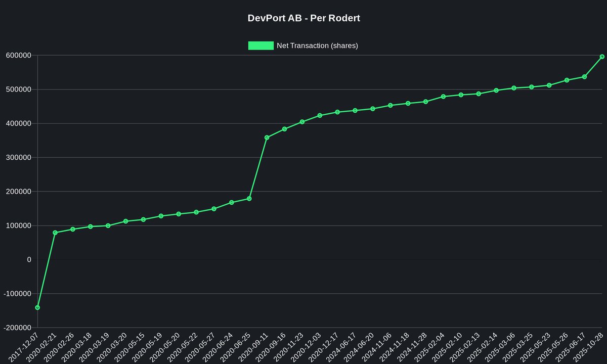Select the 2025-02-04 data point
607x364 pixels.
[x=443, y=96]
